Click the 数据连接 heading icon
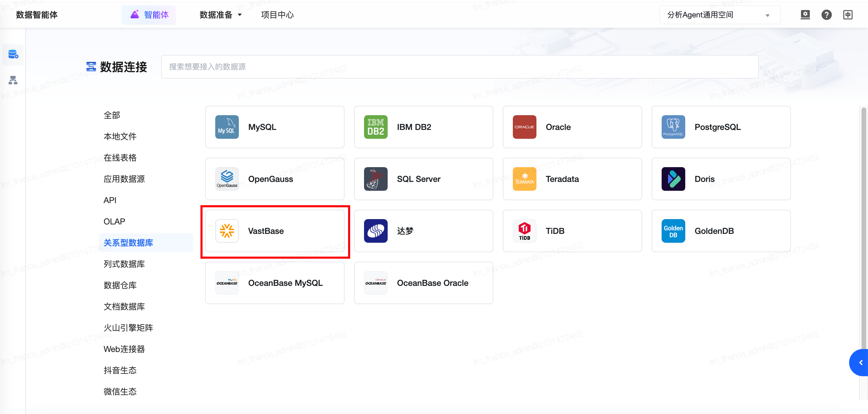Viewport: 868px width, 414px height. point(91,67)
